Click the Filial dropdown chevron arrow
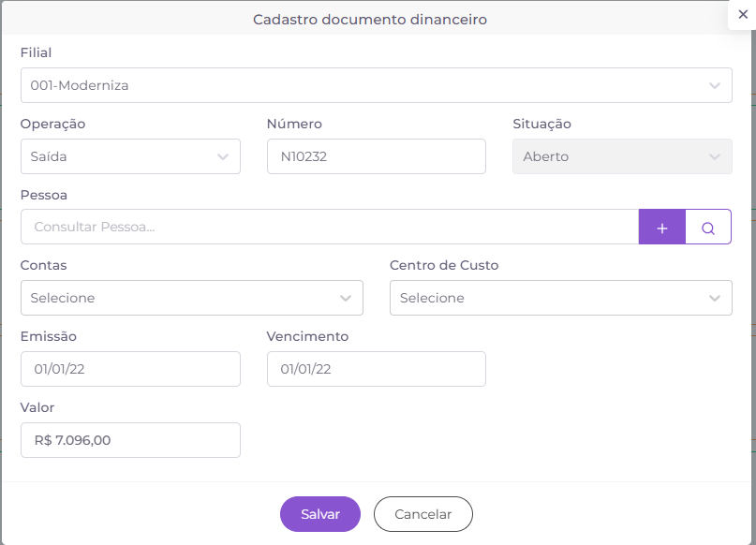Image resolution: width=756 pixels, height=545 pixels. (715, 85)
